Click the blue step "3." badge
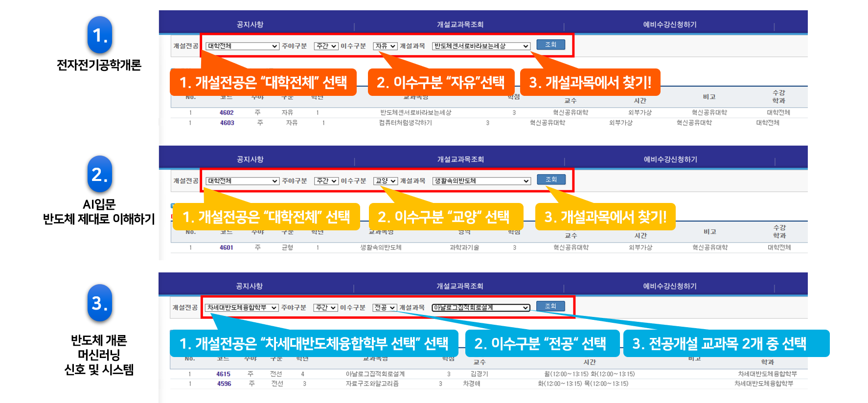This screenshot has width=868, height=403. click(x=100, y=303)
